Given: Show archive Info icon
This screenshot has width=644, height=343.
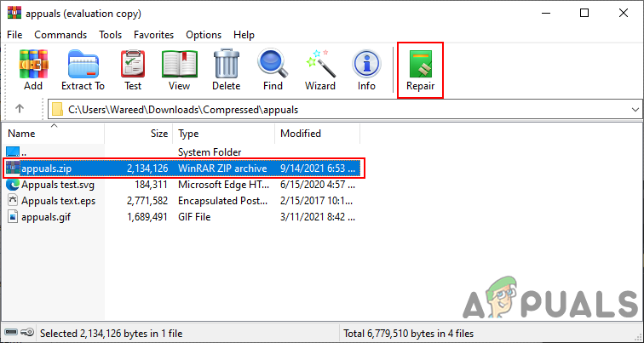Looking at the screenshot, I should pyautogui.click(x=366, y=64).
